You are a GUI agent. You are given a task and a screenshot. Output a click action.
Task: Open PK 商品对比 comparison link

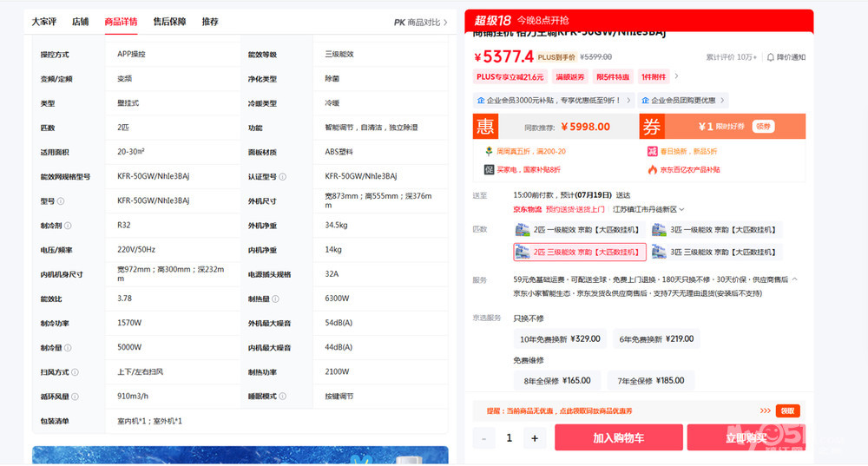pyautogui.click(x=420, y=22)
